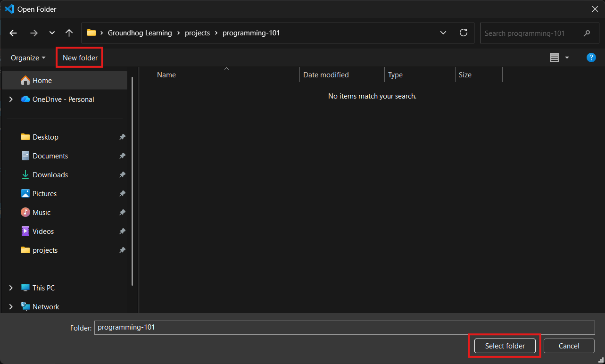Select Home in the navigation pane
The height and width of the screenshot is (364, 605).
coord(65,81)
